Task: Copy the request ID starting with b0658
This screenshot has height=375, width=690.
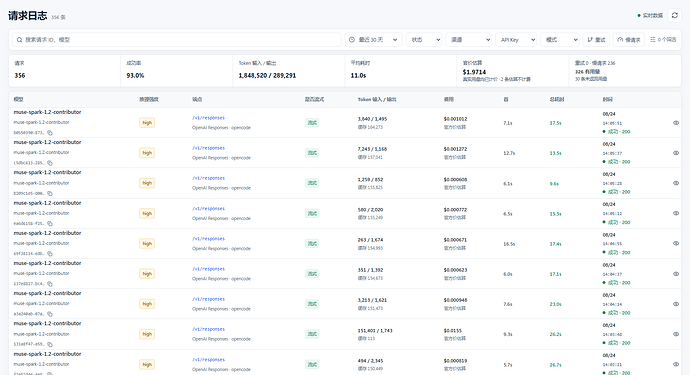Action: pos(50,132)
